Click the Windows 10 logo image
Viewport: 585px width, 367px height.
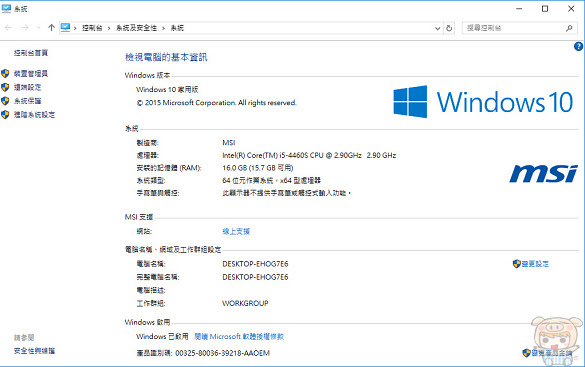click(483, 102)
